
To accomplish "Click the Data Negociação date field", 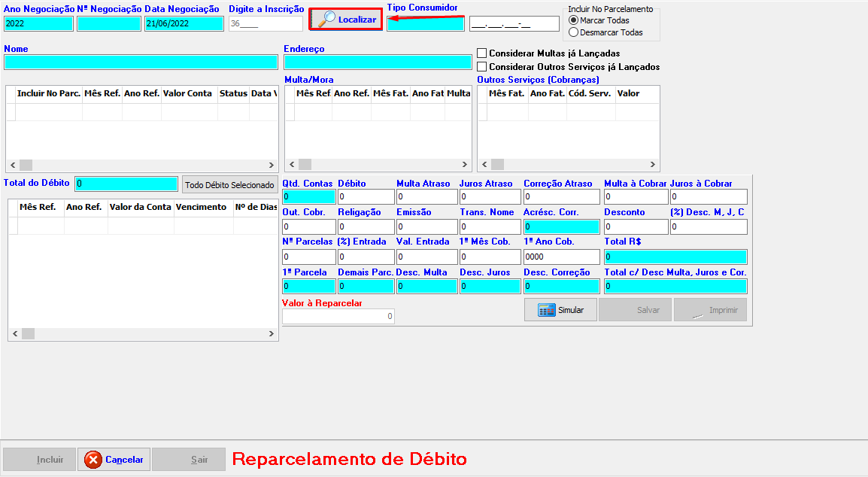I will point(184,23).
